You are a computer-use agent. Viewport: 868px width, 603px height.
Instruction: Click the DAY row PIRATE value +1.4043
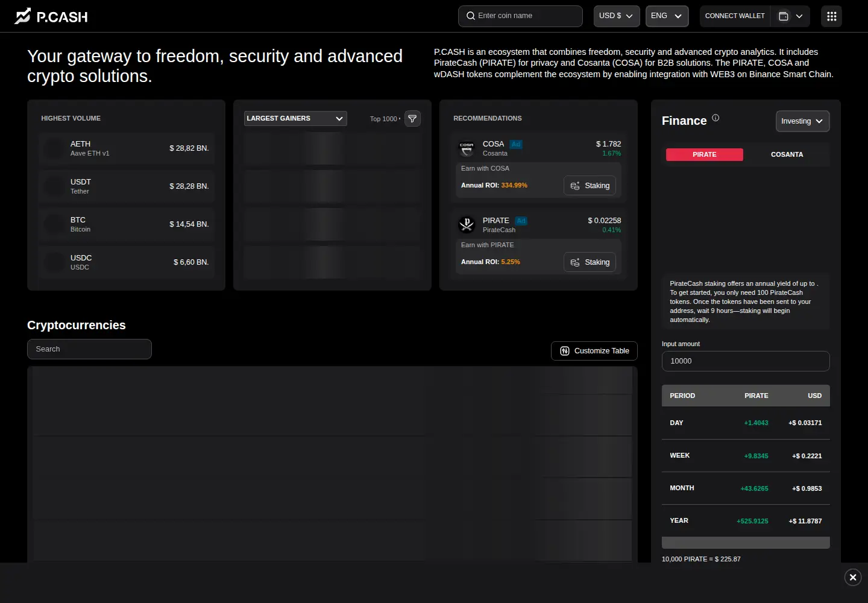[x=756, y=423]
